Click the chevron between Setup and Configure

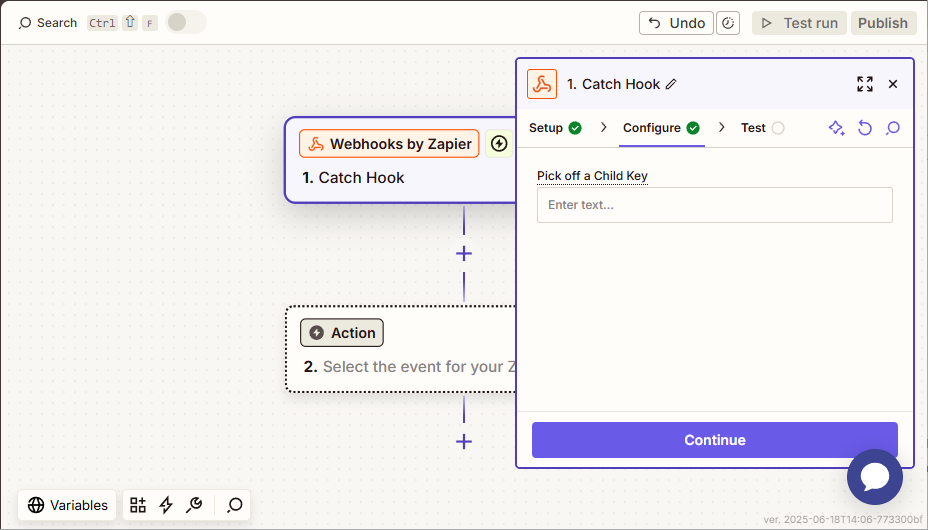click(x=603, y=128)
